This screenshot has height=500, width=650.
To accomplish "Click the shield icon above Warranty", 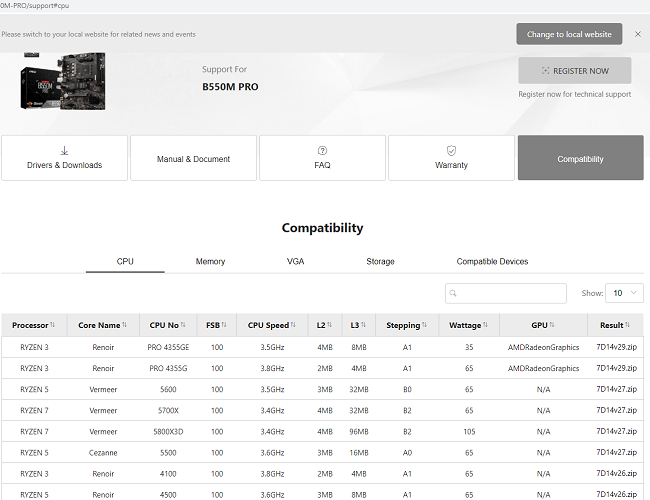I will (451, 150).
